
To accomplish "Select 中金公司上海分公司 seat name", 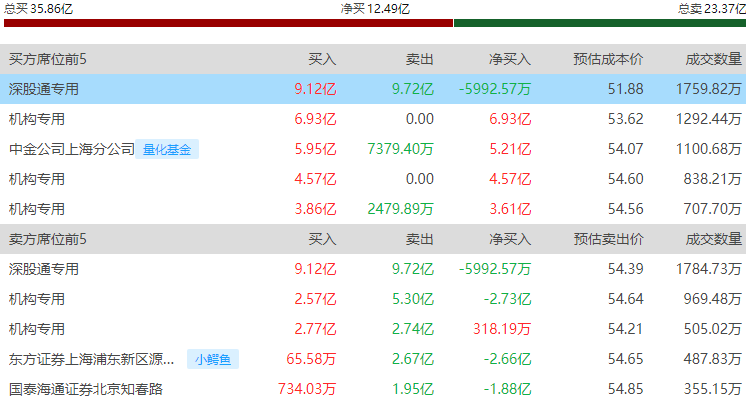I will 72,149.
